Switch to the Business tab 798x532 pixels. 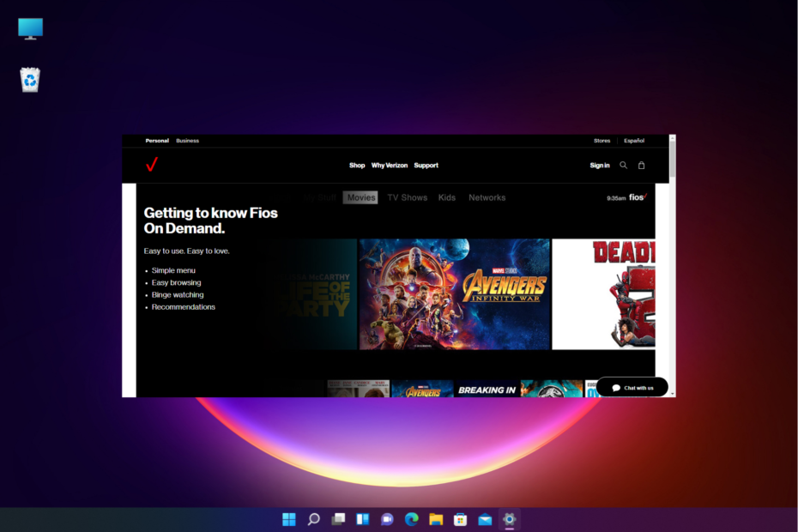[187, 141]
